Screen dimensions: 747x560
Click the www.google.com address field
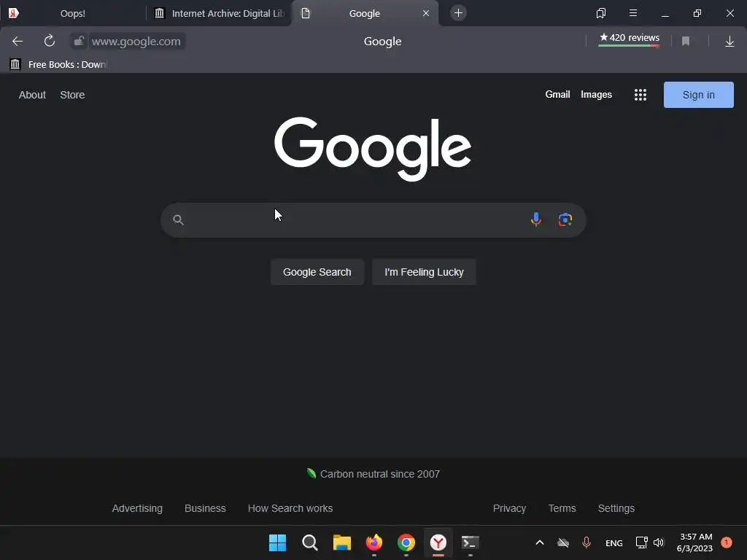click(x=136, y=42)
